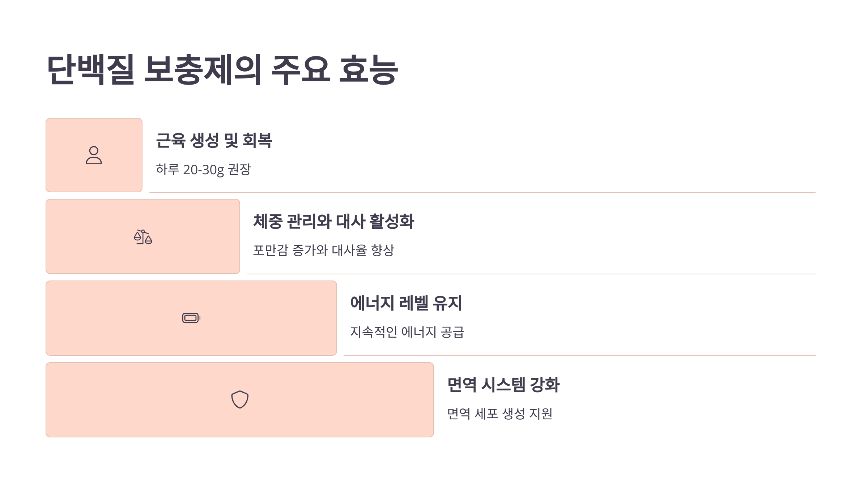Click the text 면역 세포 생성 지원
This screenshot has width=868, height=488.
(x=499, y=414)
